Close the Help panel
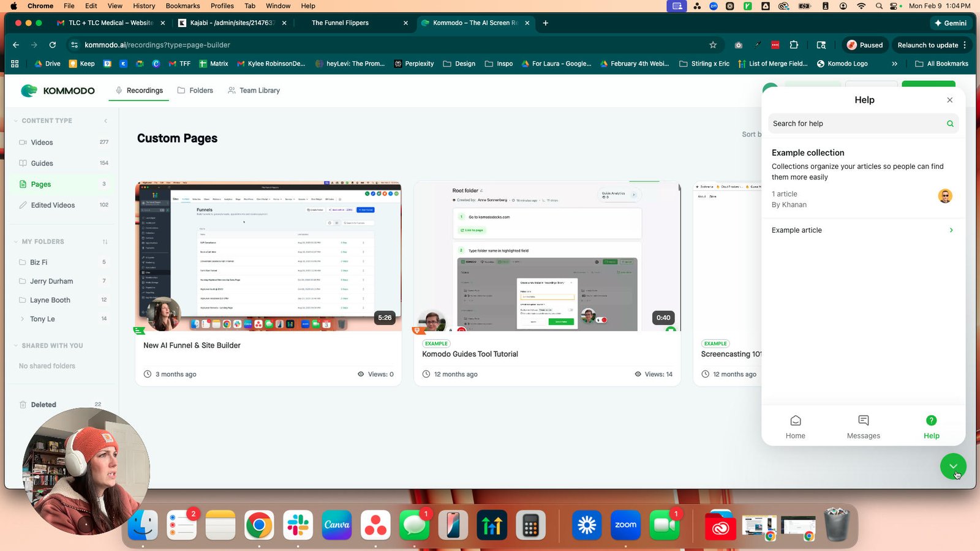 click(x=949, y=100)
